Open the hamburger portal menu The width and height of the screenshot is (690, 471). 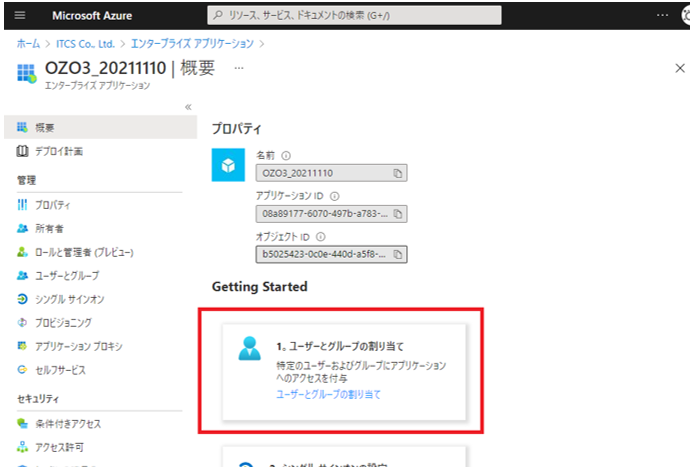(20, 15)
